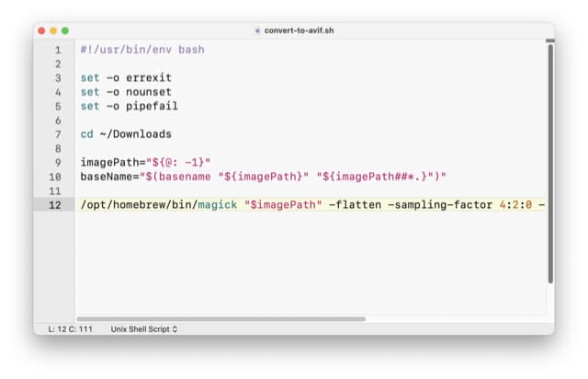Click the -flatten option on line 12
Screen dimensions: 588x379
click(355, 205)
